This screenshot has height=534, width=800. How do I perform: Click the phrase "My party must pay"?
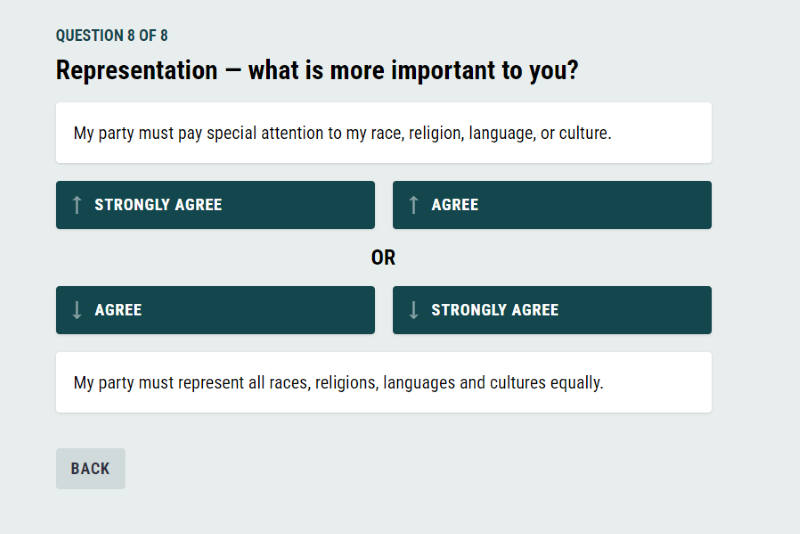click(x=138, y=133)
